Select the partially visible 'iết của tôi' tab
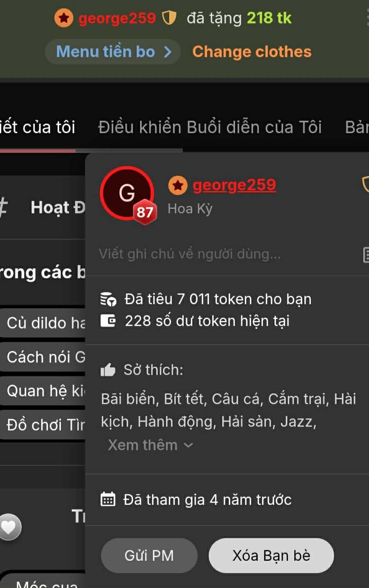Screen dimensions: 369x588 coord(37,127)
